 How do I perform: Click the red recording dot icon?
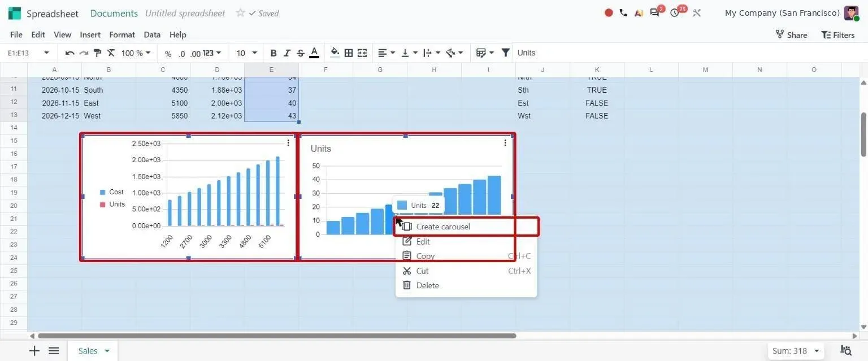tap(609, 12)
